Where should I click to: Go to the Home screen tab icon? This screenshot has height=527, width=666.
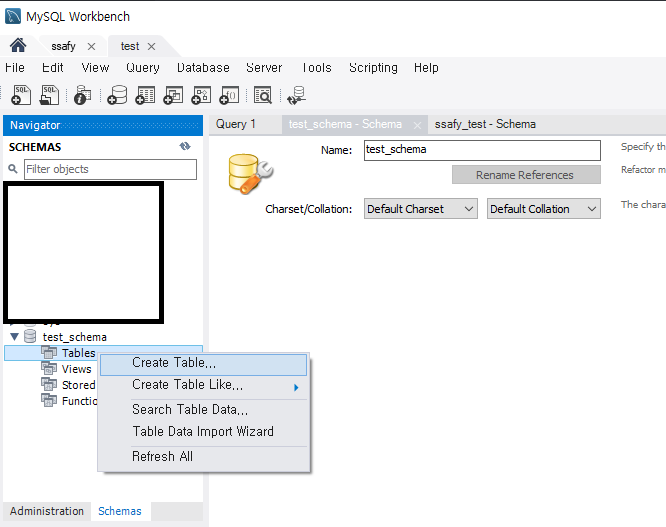(18, 45)
